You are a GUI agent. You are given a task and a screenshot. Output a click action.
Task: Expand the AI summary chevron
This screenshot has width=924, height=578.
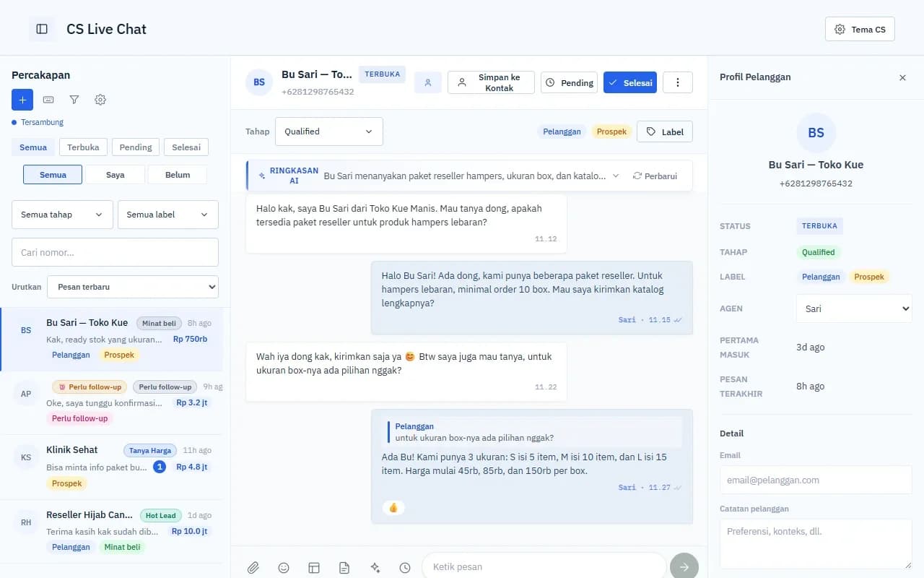pos(616,176)
